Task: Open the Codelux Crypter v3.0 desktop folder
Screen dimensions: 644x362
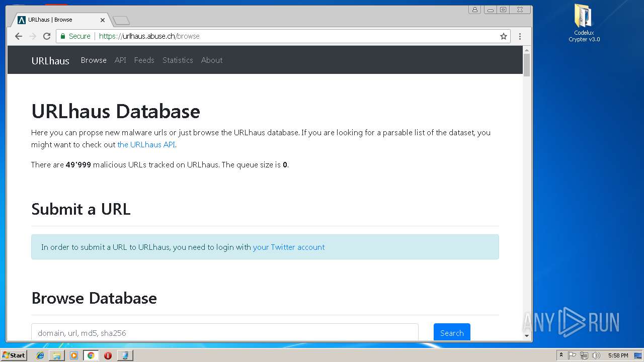Action: 584,23
